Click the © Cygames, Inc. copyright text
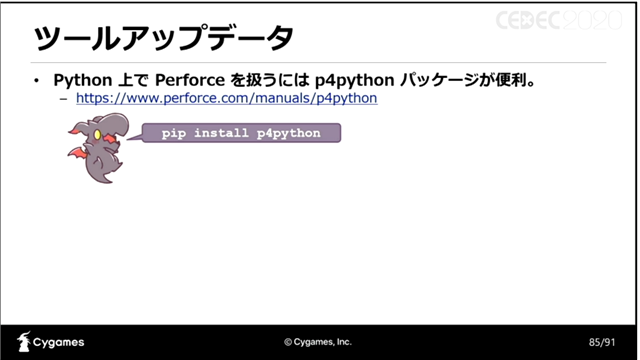The image size is (640, 360). (x=318, y=342)
